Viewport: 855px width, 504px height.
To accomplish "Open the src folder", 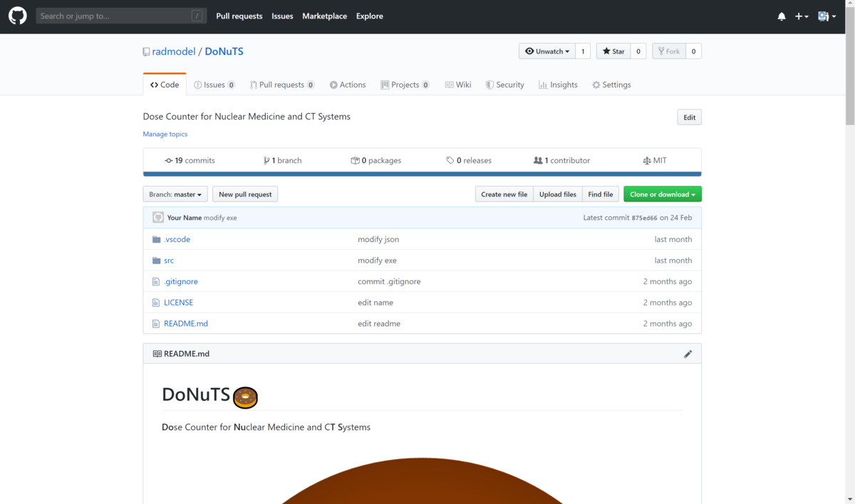I will click(169, 261).
